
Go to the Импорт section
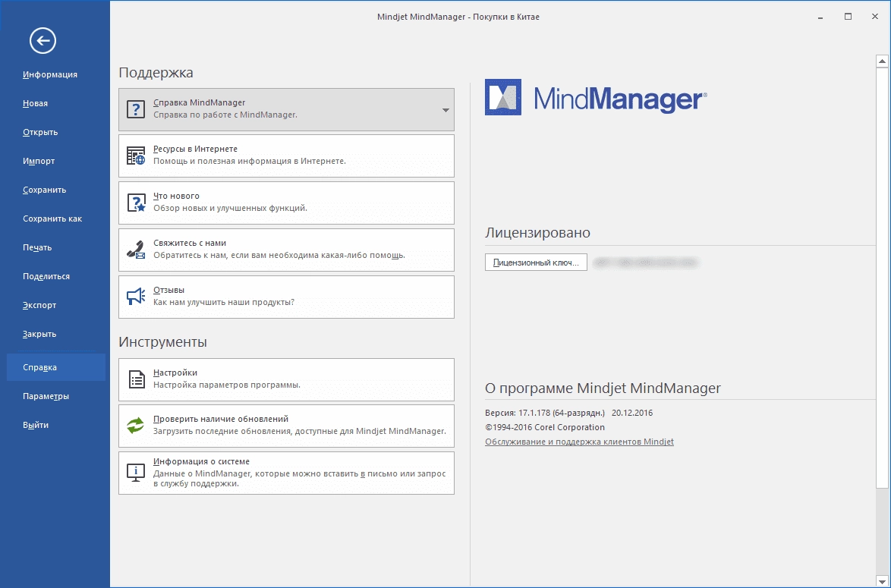click(x=39, y=162)
